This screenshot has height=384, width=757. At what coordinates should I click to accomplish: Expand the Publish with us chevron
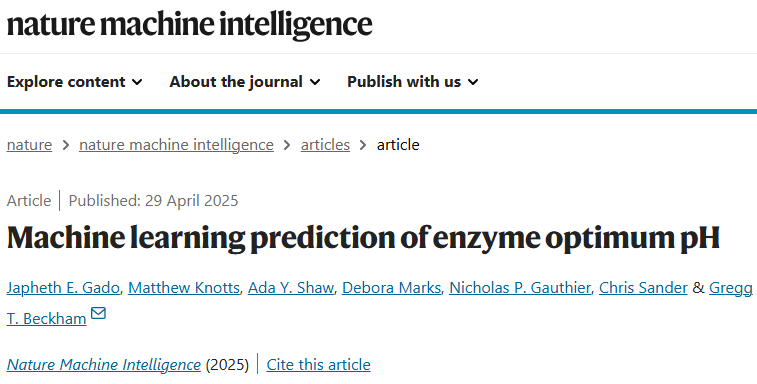[x=473, y=82]
